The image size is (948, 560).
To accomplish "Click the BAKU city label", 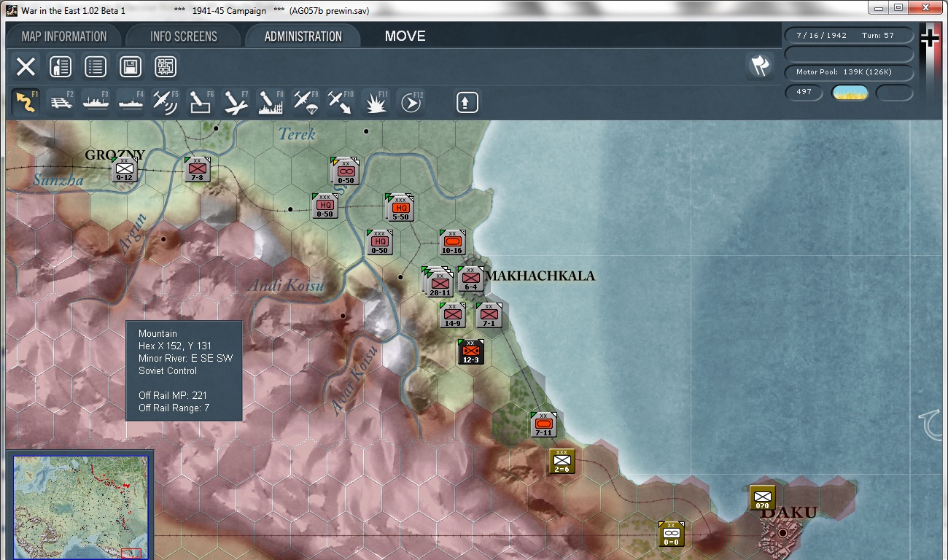I will (789, 513).
